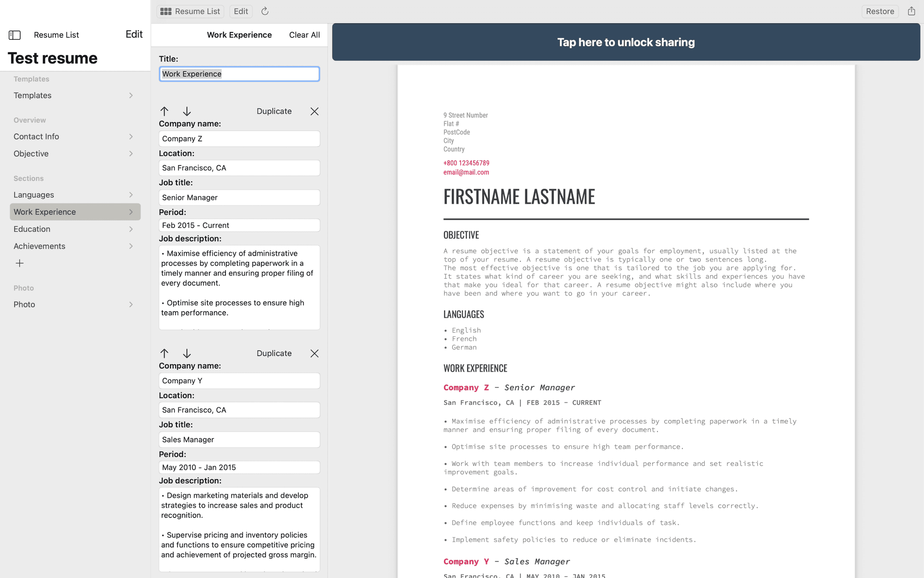The height and width of the screenshot is (578, 924).
Task: Click the Period field for Company Z entry
Action: pyautogui.click(x=238, y=224)
